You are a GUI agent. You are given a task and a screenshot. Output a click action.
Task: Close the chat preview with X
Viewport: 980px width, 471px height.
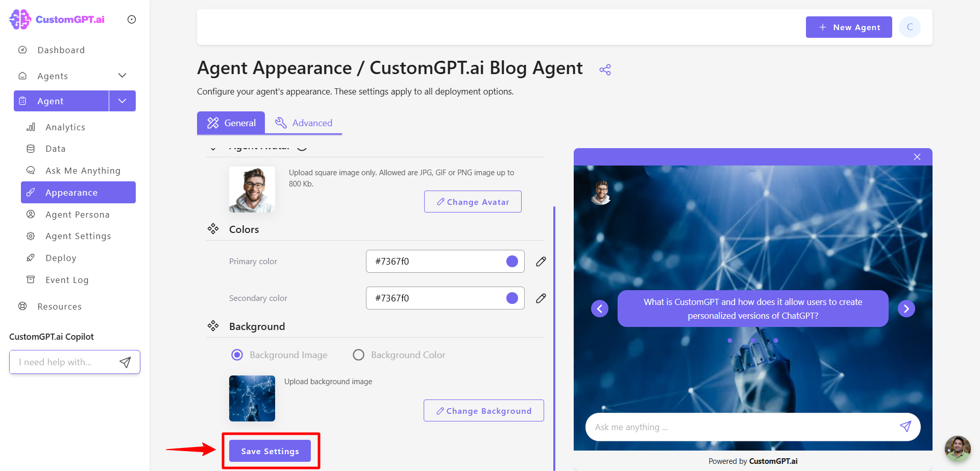[917, 157]
